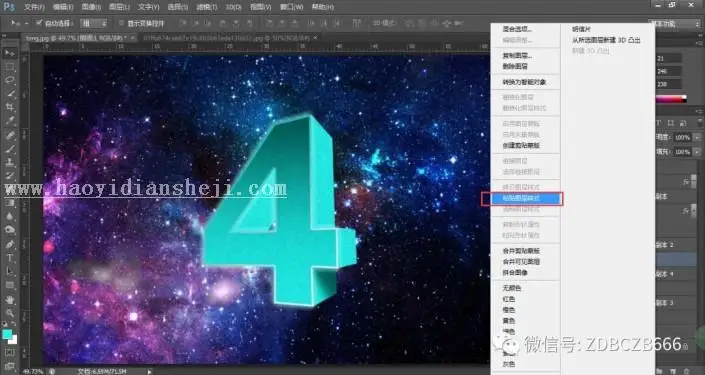Viewport: 705px width, 375px height.
Task: Open the 文件(F) menu
Action: [x=34, y=7]
